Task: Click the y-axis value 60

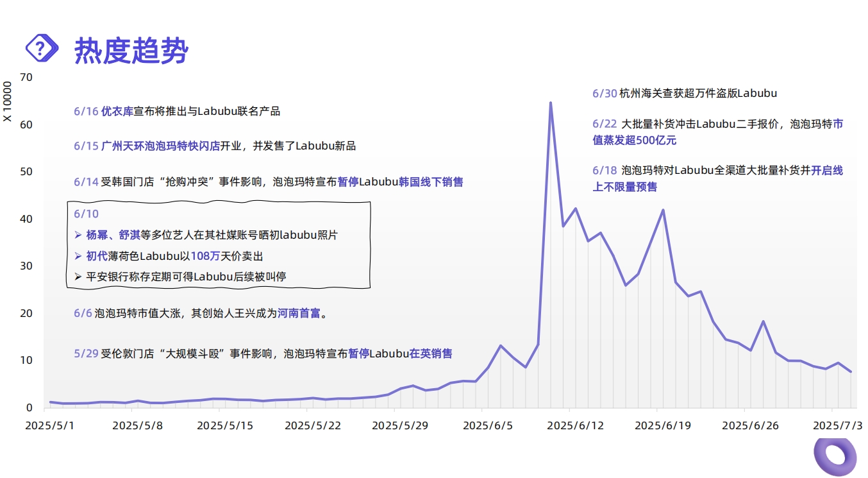Action: [26, 124]
